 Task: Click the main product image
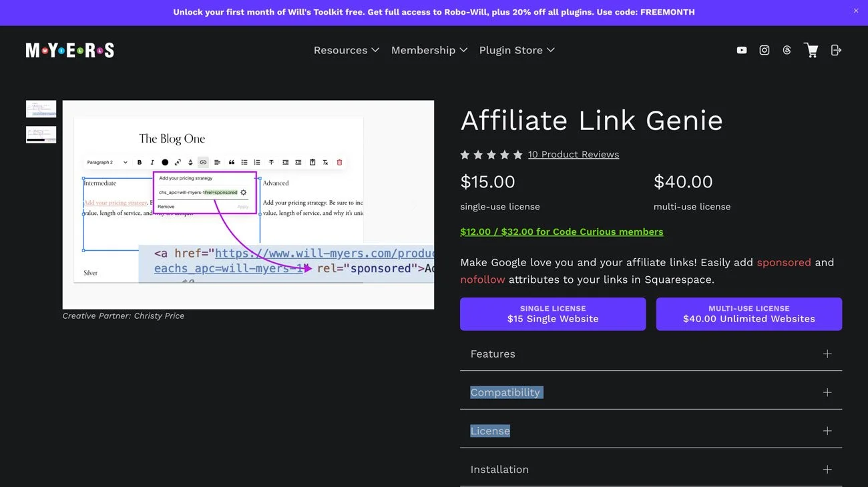click(x=248, y=205)
